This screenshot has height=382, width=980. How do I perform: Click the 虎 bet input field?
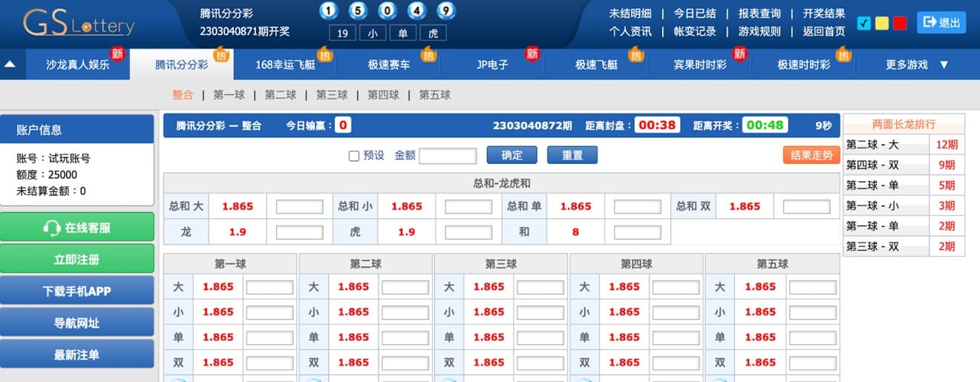coord(468,232)
